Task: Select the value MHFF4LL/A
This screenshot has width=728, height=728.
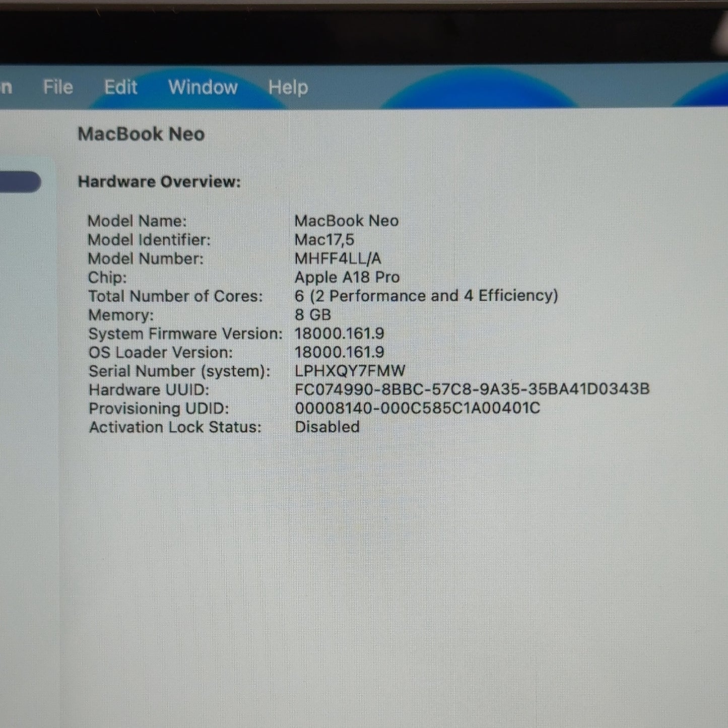Action: pyautogui.click(x=338, y=258)
